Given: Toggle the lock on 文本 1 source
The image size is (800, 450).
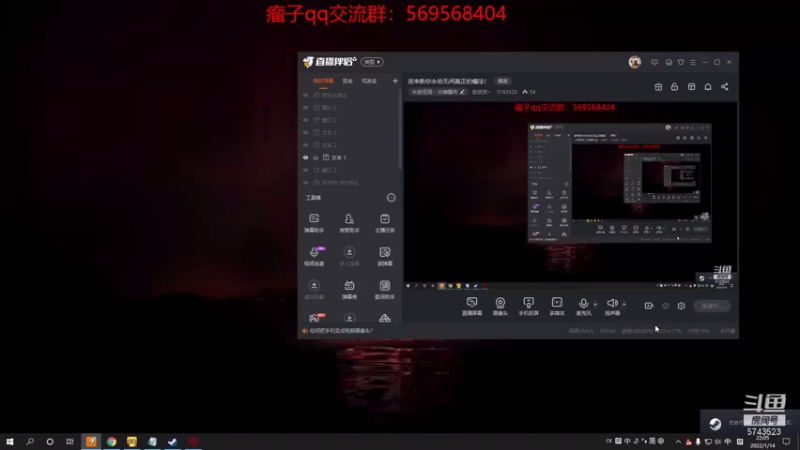Looking at the screenshot, I should pyautogui.click(x=316, y=158).
